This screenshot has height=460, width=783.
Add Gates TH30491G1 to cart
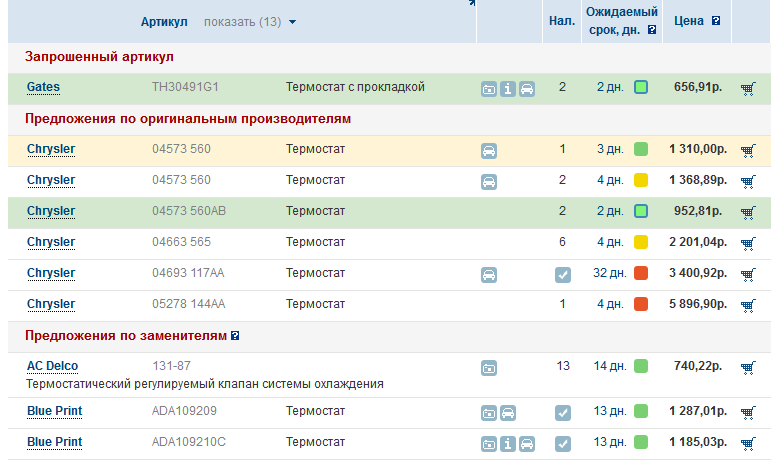click(748, 89)
